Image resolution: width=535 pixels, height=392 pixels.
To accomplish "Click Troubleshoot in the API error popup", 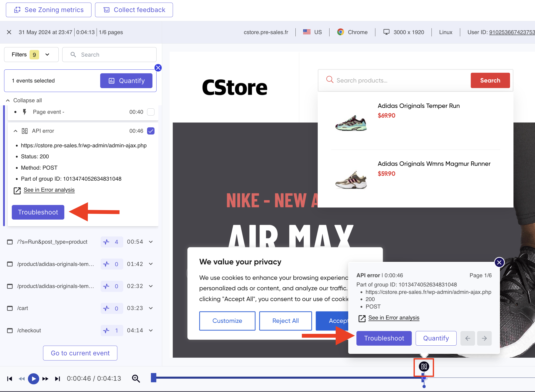I will tap(384, 338).
